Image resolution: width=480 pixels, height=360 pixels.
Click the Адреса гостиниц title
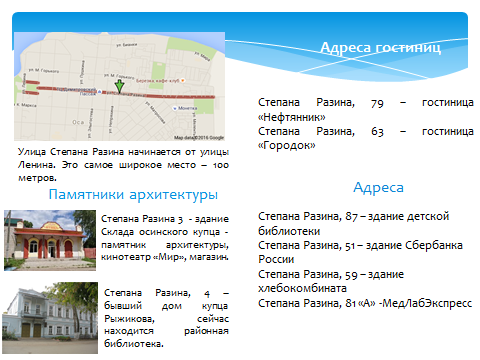(x=380, y=47)
